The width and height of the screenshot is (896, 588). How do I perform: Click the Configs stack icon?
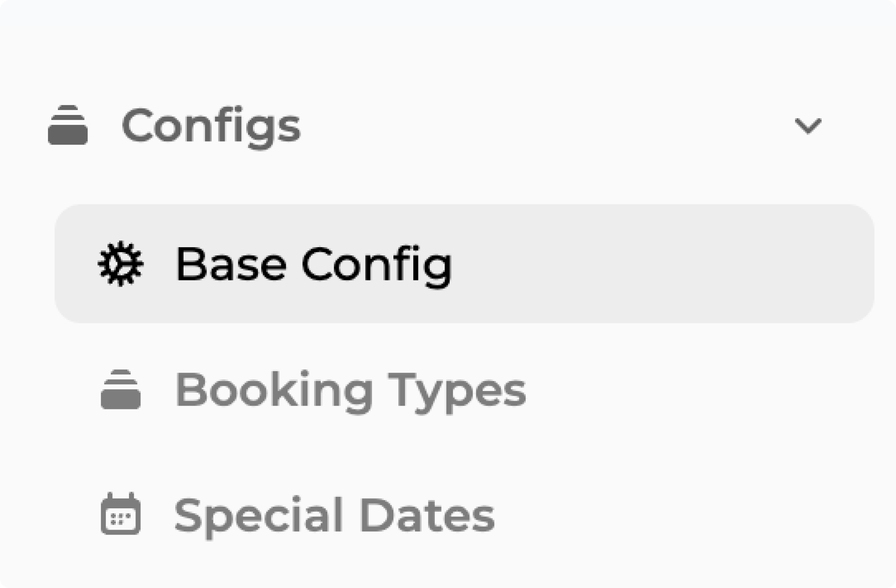(68, 125)
